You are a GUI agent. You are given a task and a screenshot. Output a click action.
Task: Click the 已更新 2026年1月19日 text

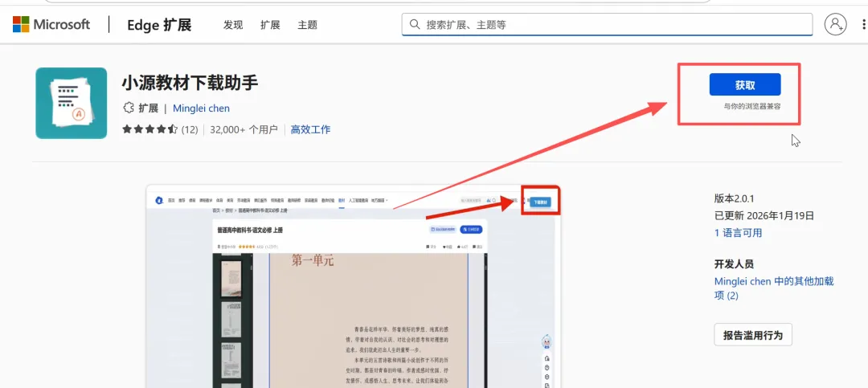click(x=764, y=216)
